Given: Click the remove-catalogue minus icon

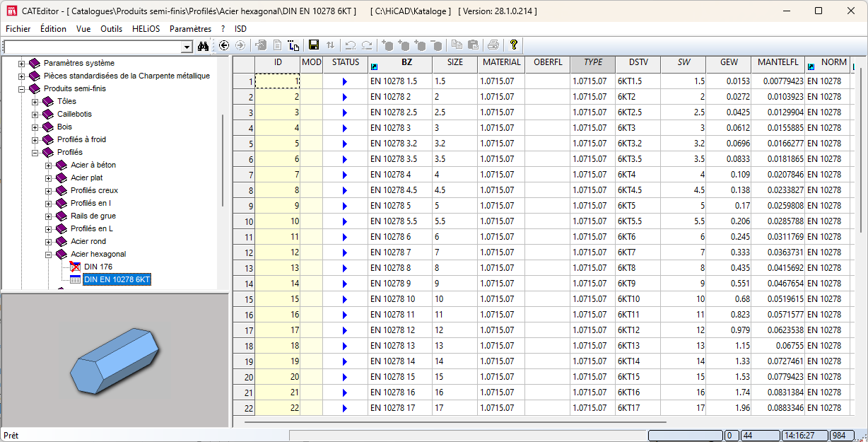Looking at the screenshot, I should (x=436, y=45).
